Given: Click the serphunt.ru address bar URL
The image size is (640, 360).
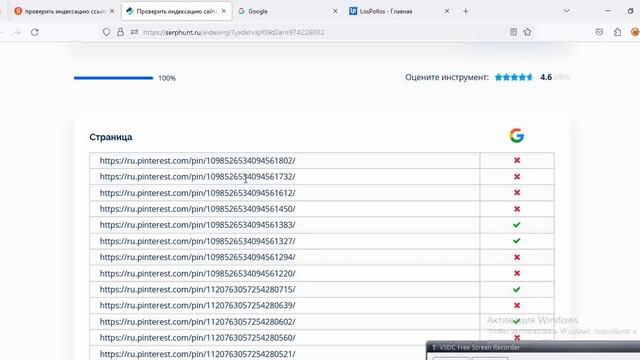Looking at the screenshot, I should (234, 32).
